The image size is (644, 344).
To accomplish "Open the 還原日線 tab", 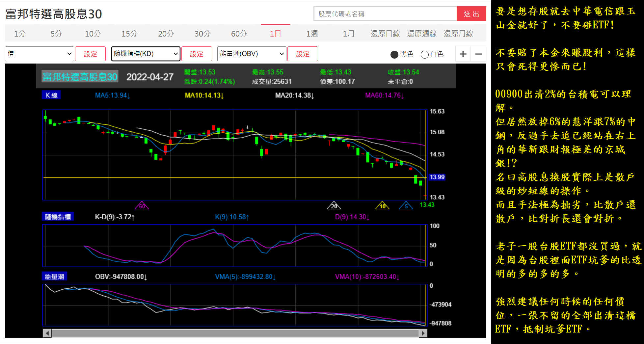I will point(385,34).
